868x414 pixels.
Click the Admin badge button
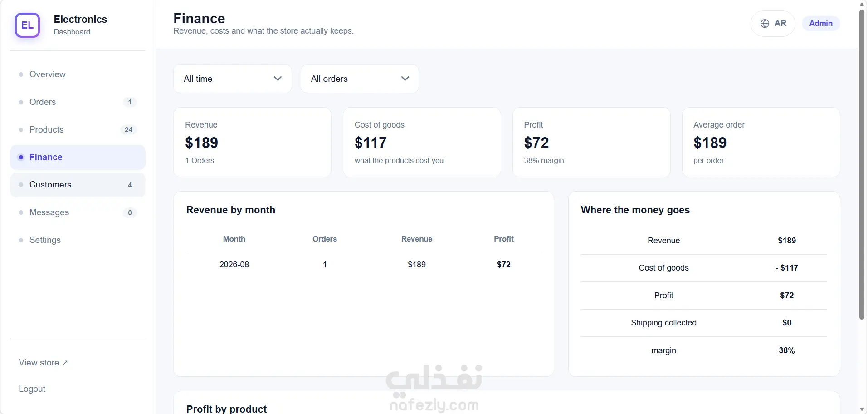coord(821,24)
